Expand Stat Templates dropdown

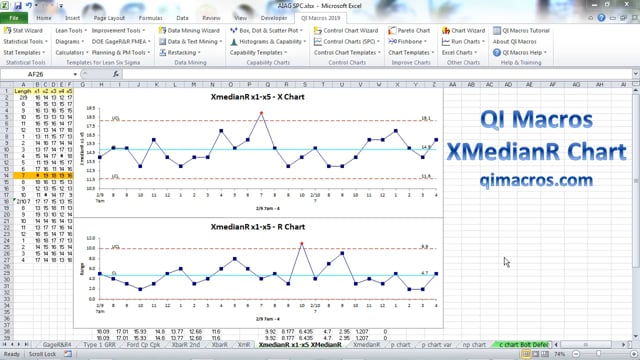tap(24, 53)
